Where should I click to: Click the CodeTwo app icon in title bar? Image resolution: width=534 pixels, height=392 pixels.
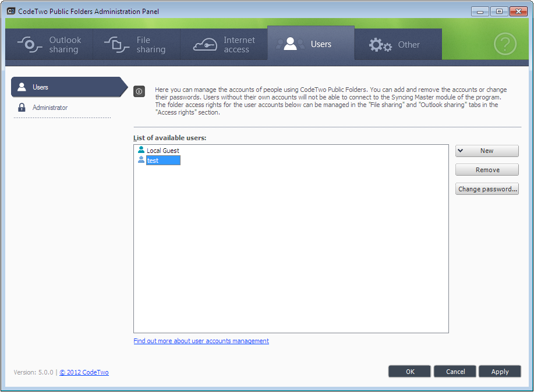click(11, 11)
